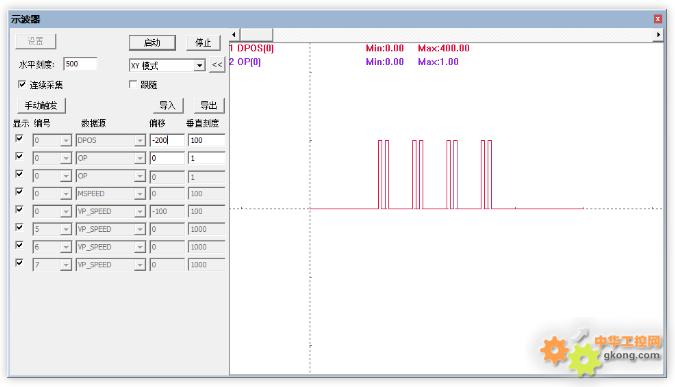Click the 启动 start button
675x387 pixels.
152,43
